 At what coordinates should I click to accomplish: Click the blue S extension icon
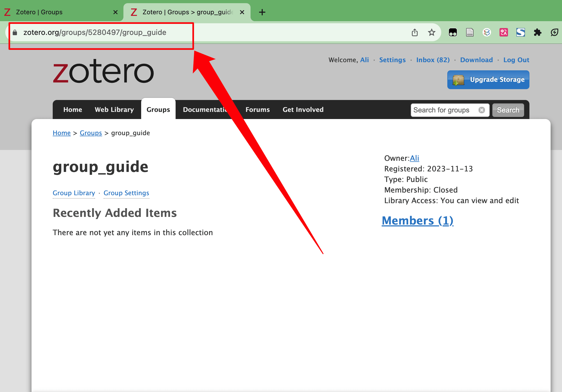point(520,33)
